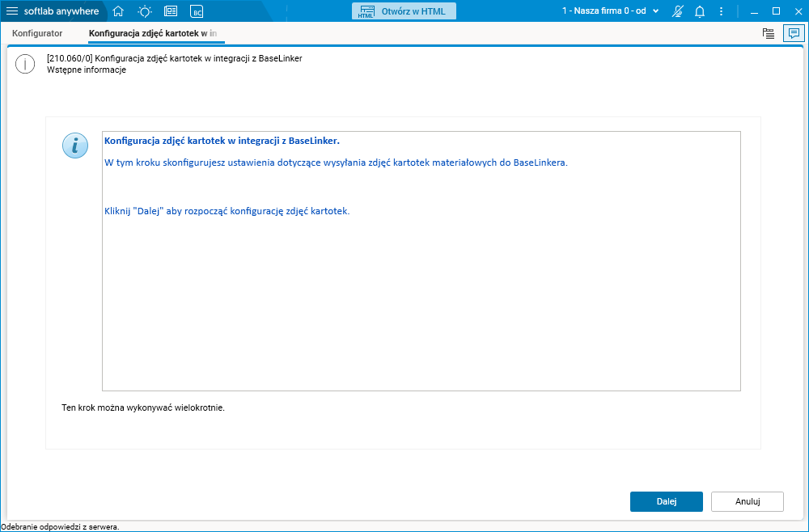This screenshot has width=809, height=532.
Task: Open the hamburger main menu
Action: 11,11
